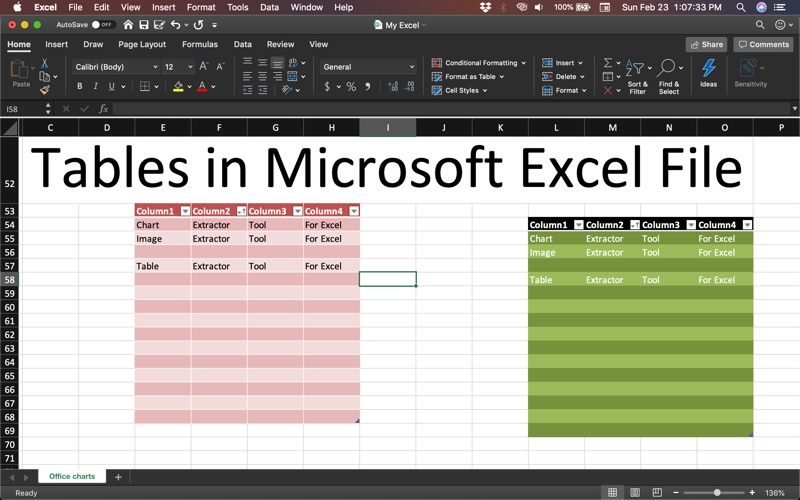Screen dimensions: 800x500
Task: Open the Borders dropdown arrow
Action: pyautogui.click(x=156, y=87)
